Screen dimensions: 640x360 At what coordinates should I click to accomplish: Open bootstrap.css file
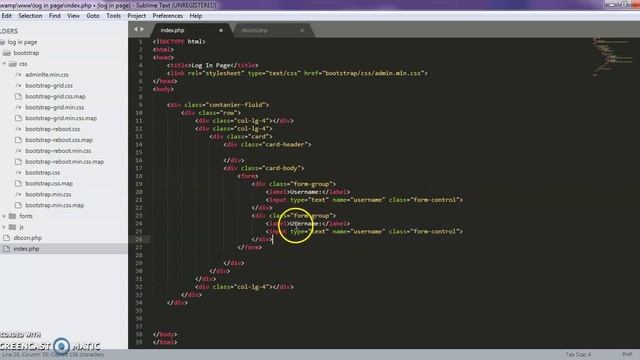click(x=42, y=173)
